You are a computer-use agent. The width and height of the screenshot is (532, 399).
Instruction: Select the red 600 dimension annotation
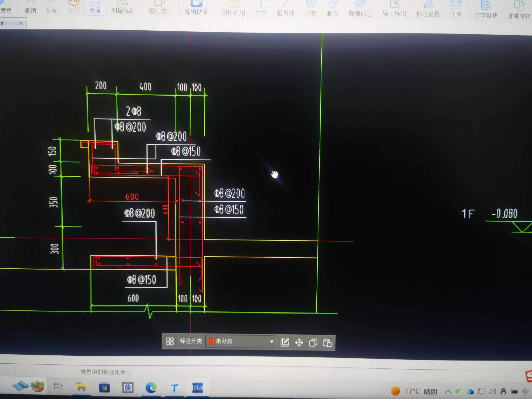132,197
